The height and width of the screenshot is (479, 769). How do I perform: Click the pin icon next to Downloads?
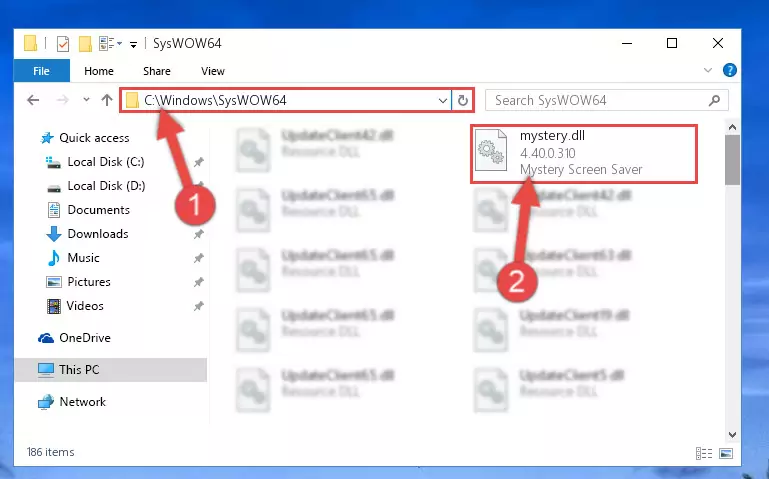(x=198, y=234)
